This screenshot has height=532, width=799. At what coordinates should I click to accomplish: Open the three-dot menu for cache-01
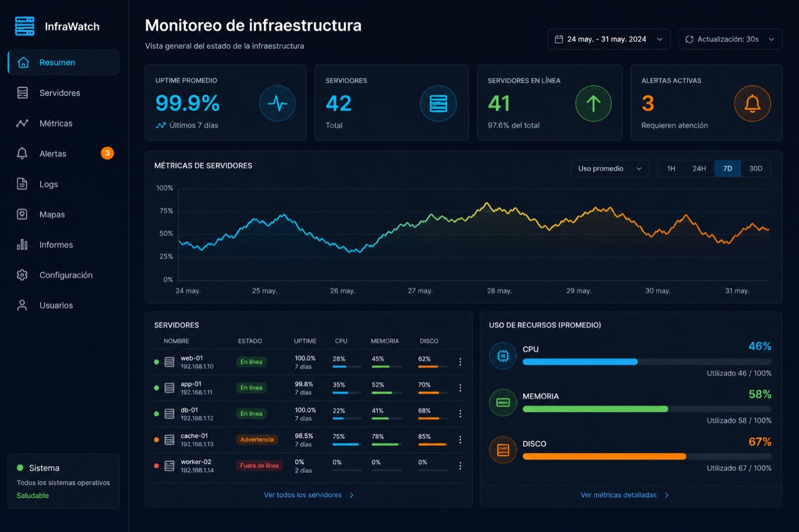coord(460,440)
